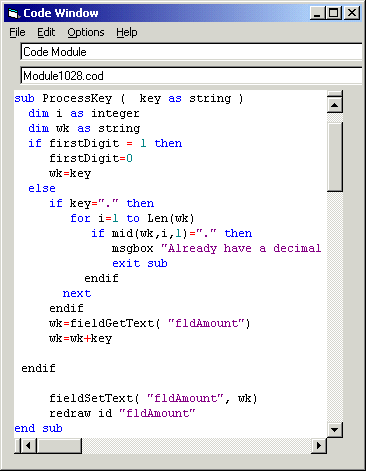Click the Code Module text field
This screenshot has height=471, width=366.
click(x=191, y=52)
